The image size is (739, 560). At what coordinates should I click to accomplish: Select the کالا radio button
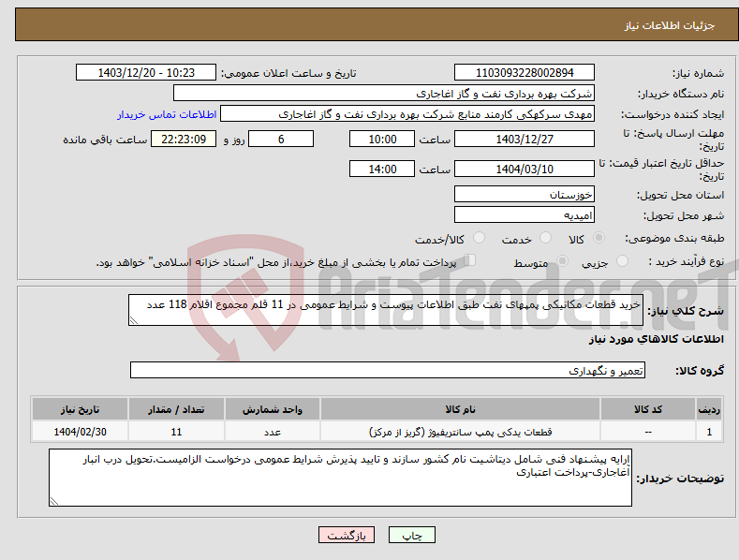[x=599, y=238]
